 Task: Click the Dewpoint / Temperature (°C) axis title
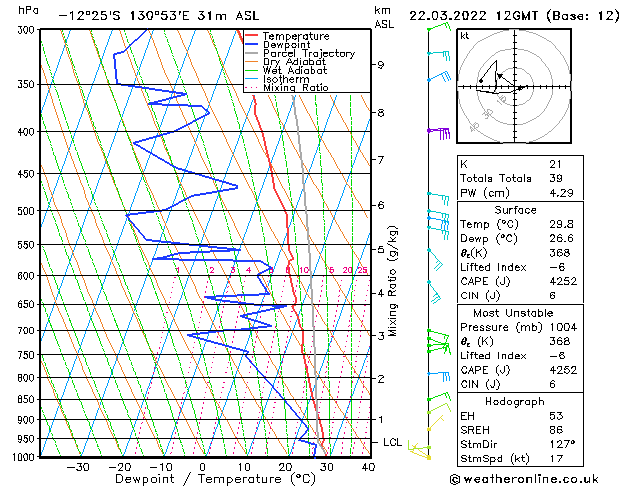pyautogui.click(x=215, y=479)
